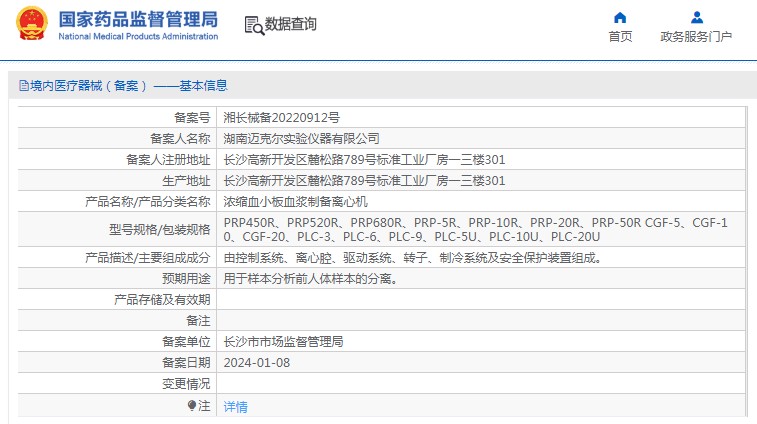This screenshot has width=757, height=424.
Task: Click the 型号规格/包装规格 label
Action: point(160,229)
